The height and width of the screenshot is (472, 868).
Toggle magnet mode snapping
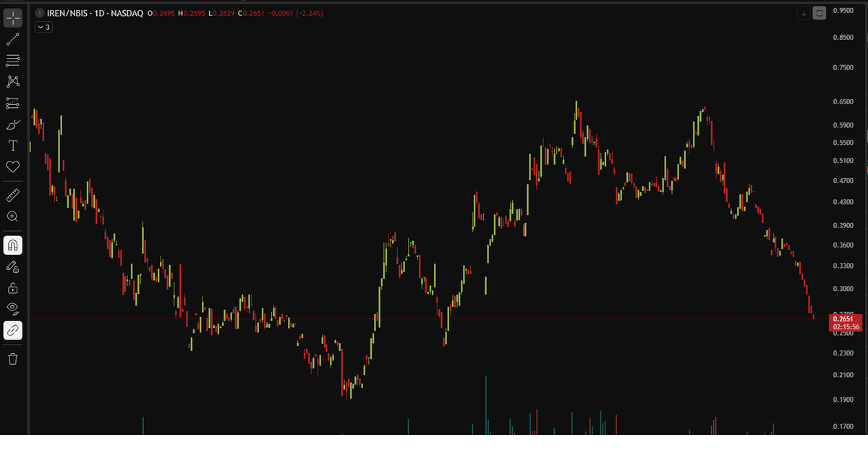pos(13,245)
